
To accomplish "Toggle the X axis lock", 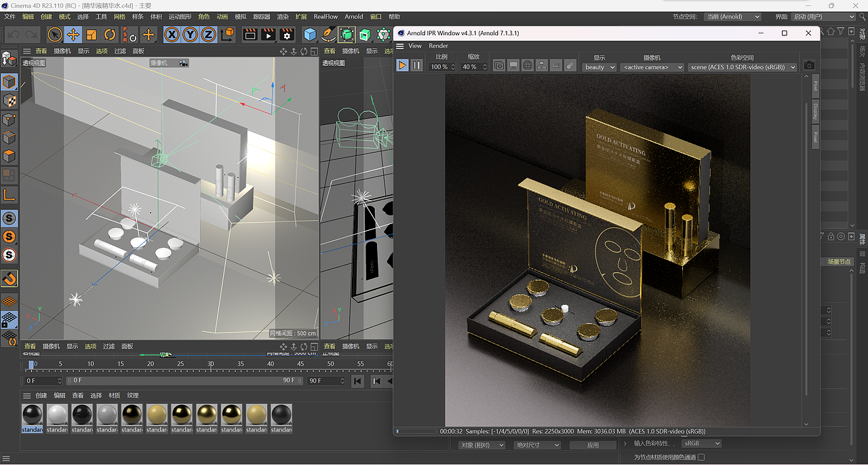I will [172, 35].
